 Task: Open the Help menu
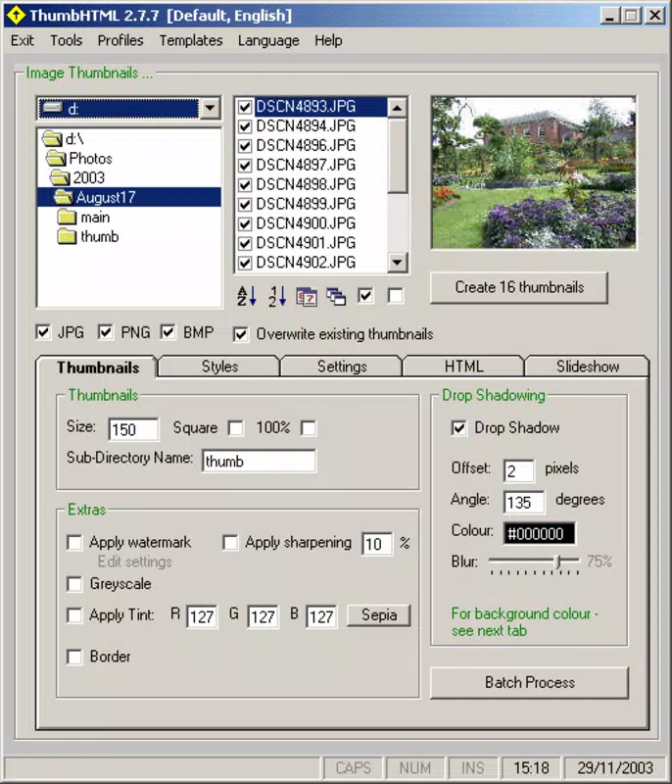[x=328, y=40]
